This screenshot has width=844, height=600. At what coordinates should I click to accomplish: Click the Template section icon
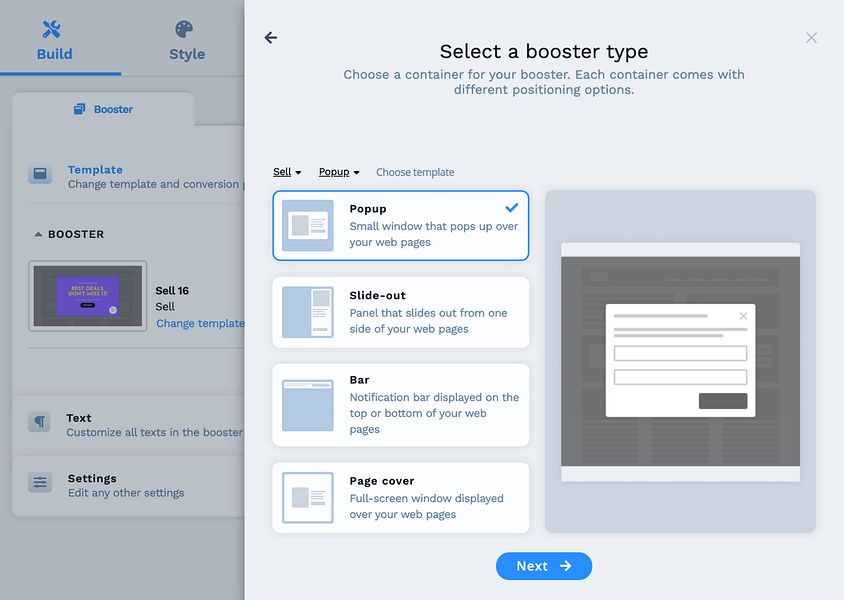(40, 174)
